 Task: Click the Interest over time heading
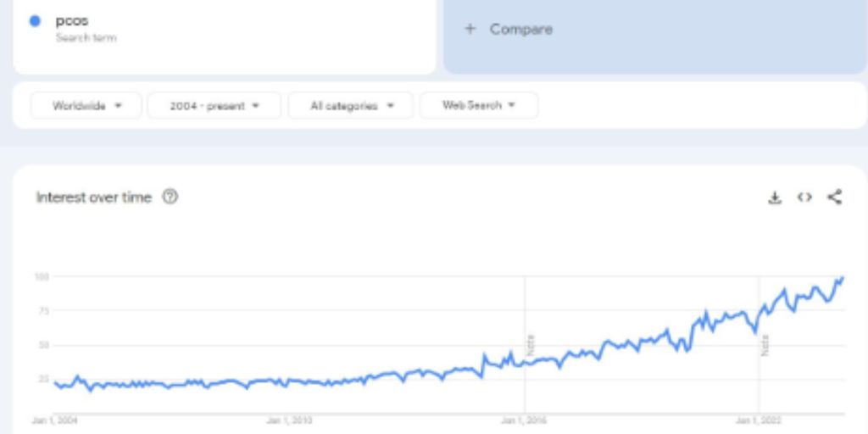click(x=93, y=198)
